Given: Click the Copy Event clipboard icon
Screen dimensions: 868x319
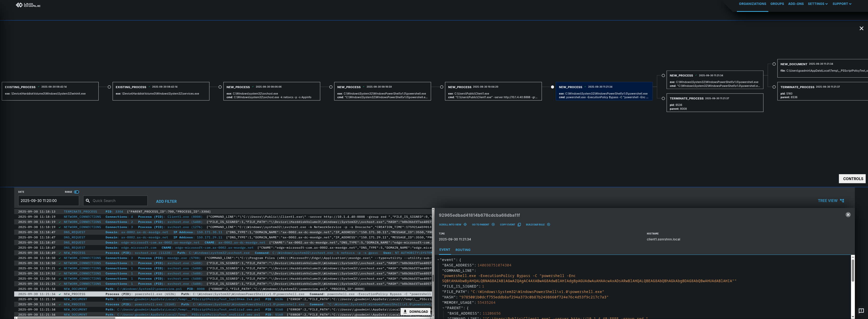Looking at the screenshot, I should tap(519, 225).
